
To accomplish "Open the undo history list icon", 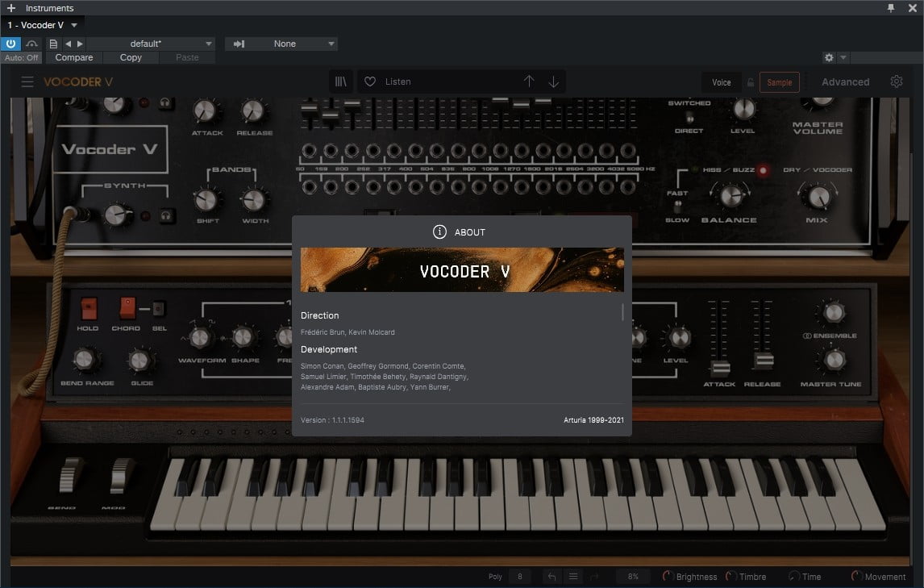I will [x=572, y=576].
